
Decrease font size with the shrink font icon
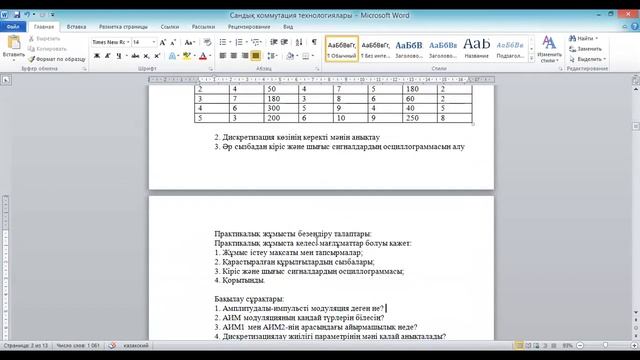tap(173, 42)
